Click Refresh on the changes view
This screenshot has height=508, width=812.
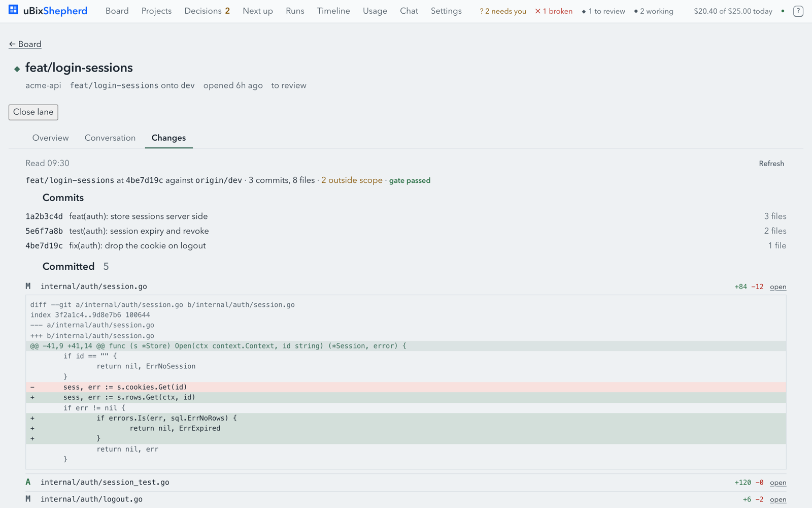pos(771,164)
